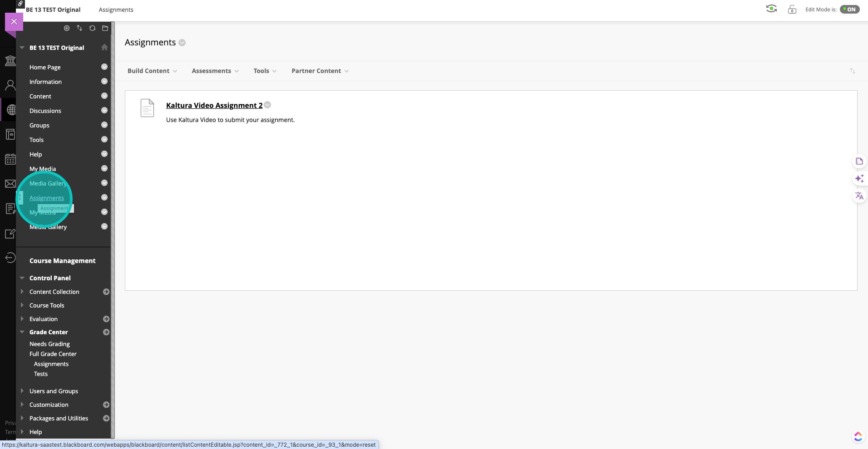Screen dimensions: 868x449
Task: Collapse the Grade Center section
Action: click(x=22, y=332)
